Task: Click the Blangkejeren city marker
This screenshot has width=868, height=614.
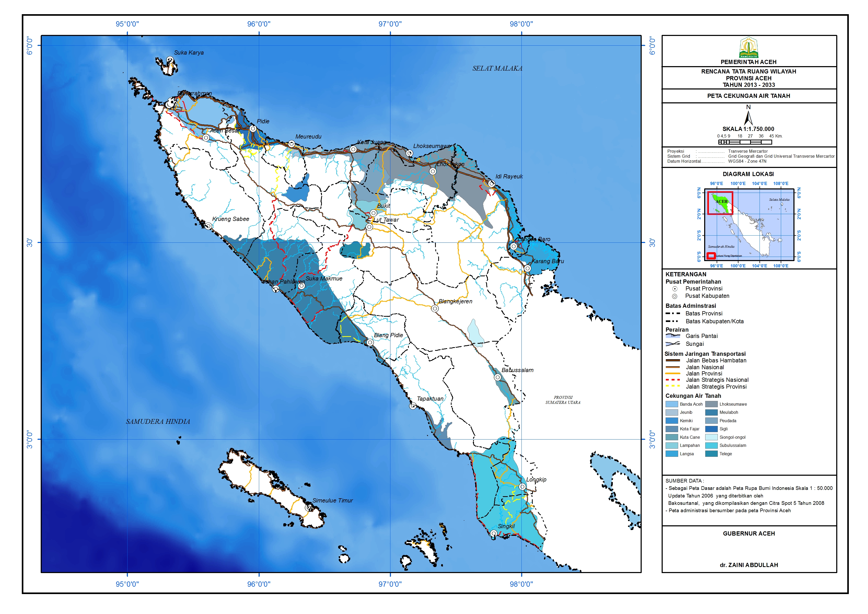Action: tap(435, 309)
